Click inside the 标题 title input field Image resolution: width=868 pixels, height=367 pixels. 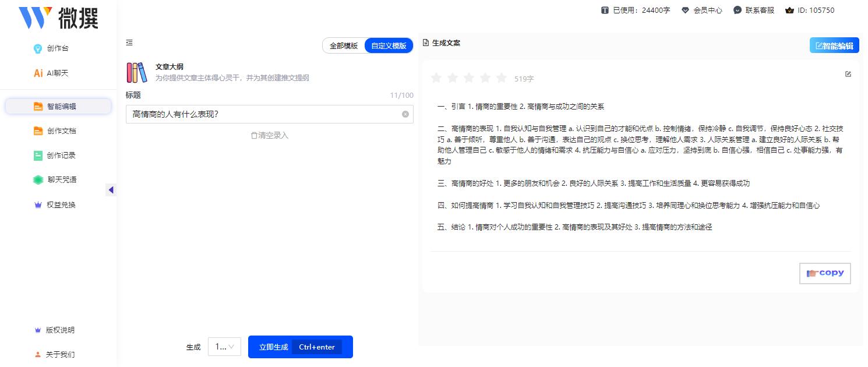click(x=265, y=114)
